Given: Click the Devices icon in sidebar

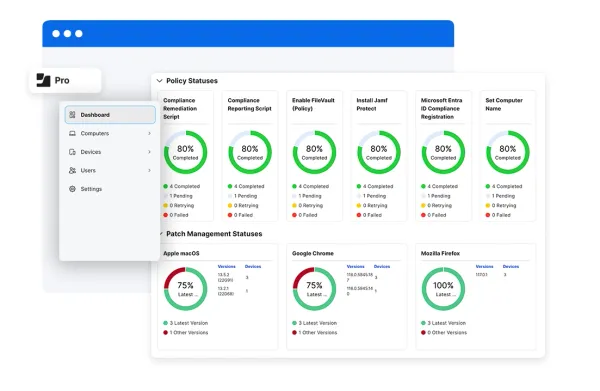Looking at the screenshot, I should tap(72, 152).
